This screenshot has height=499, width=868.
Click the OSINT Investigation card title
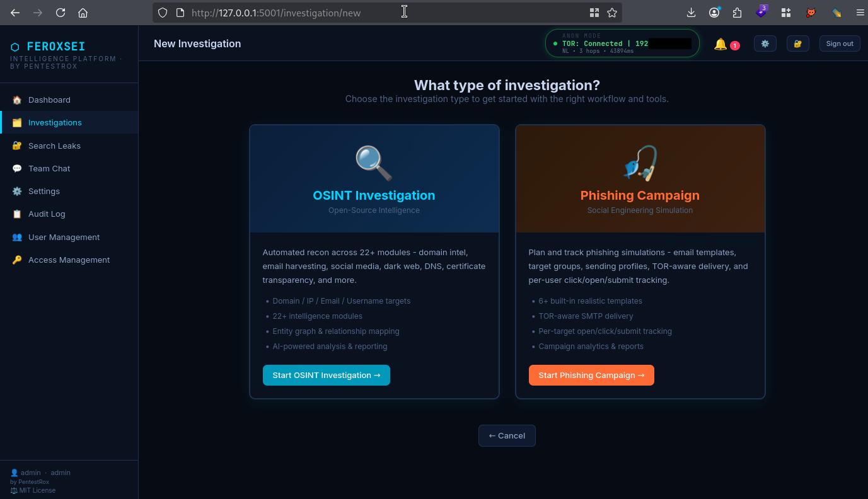coord(374,195)
